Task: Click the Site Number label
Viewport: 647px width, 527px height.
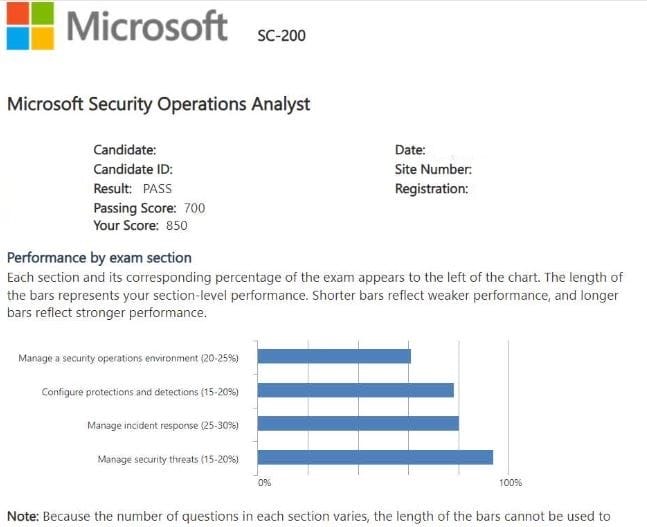Action: [x=433, y=169]
